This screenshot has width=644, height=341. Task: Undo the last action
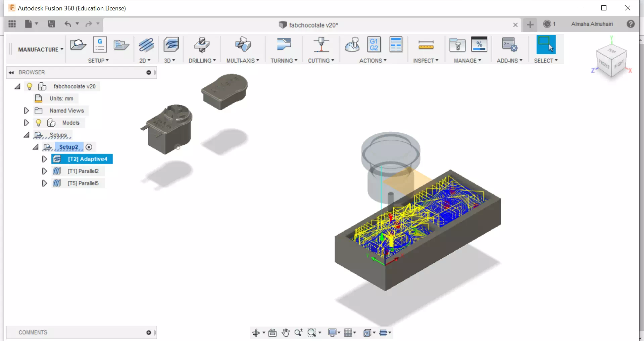[68, 24]
